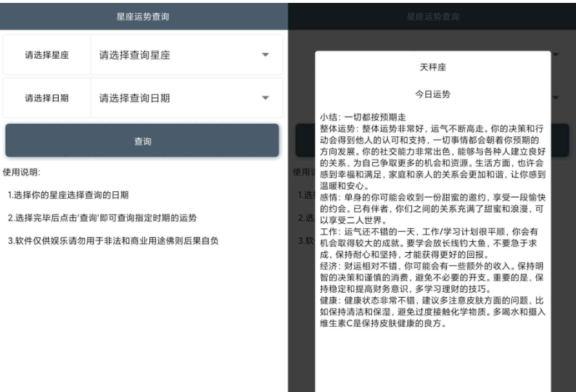Click instruction 3 entertainment-only disclaimer
This screenshot has height=392, width=576.
click(x=112, y=241)
